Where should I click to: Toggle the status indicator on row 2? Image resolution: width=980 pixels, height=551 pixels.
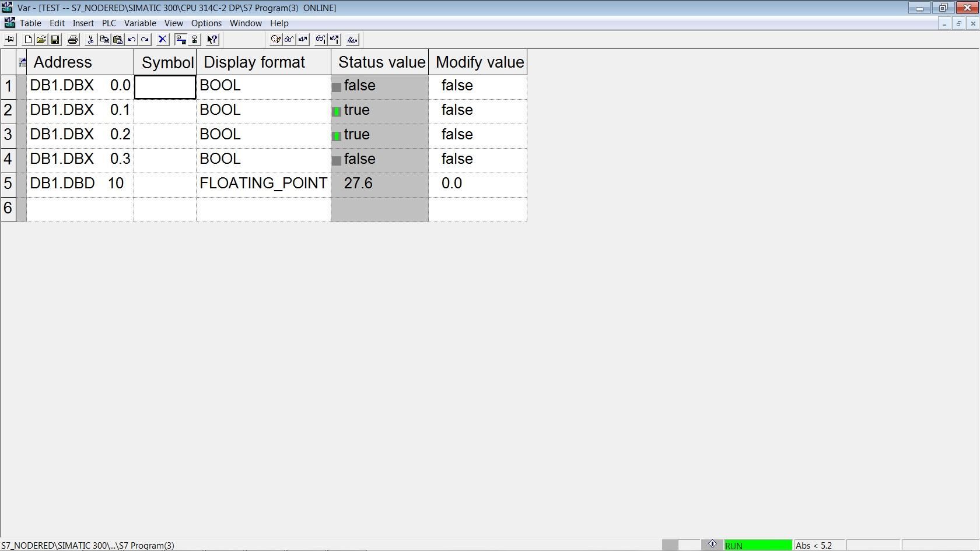(337, 111)
